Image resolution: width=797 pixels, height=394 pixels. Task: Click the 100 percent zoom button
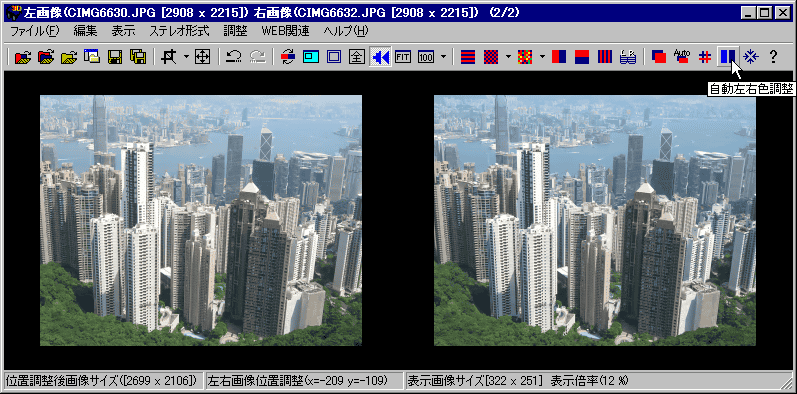coord(426,57)
